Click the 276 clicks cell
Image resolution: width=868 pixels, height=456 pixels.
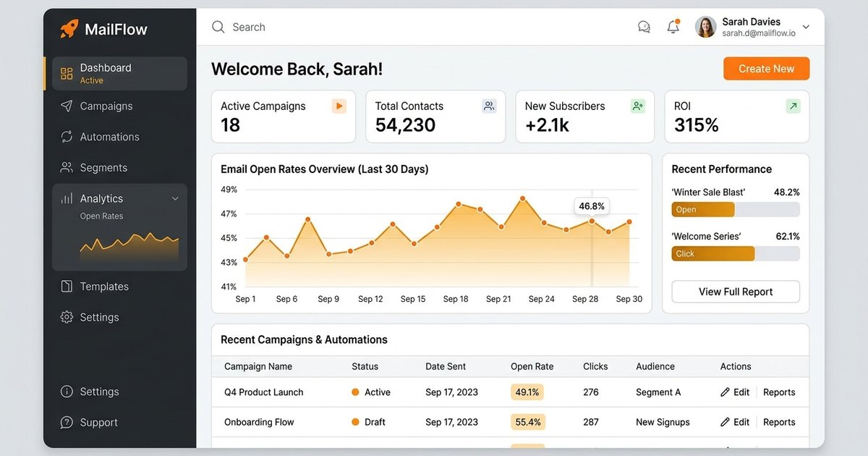(x=591, y=392)
